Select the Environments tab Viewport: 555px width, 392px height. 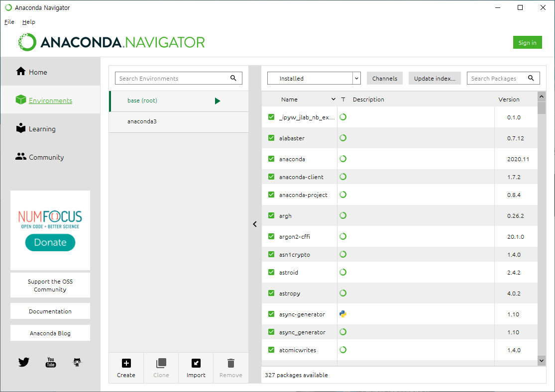pos(50,100)
